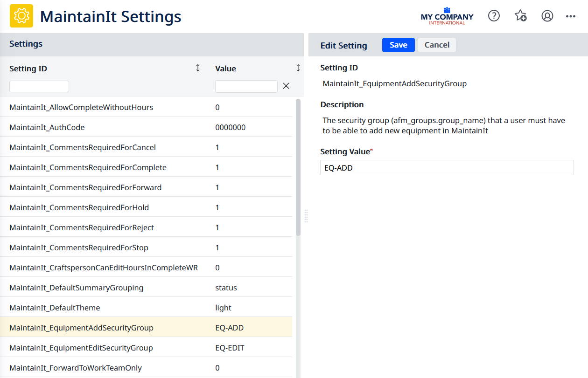
Task: Select MaintainIt_EquipmentEditSecurityGroup row
Action: [81, 348]
